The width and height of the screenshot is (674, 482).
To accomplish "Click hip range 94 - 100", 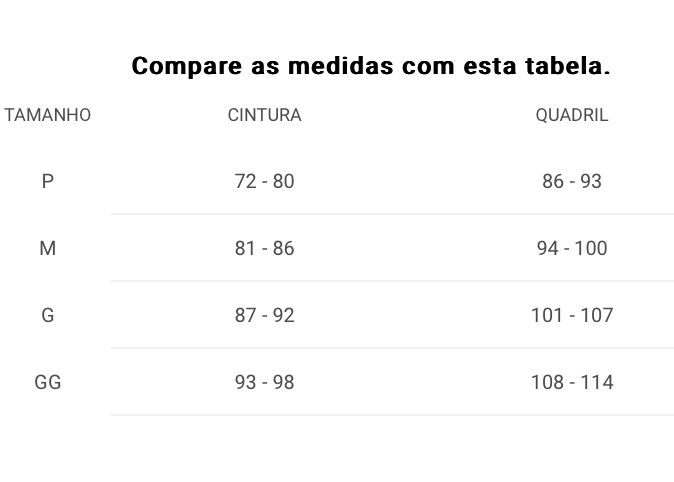I will 572,248.
